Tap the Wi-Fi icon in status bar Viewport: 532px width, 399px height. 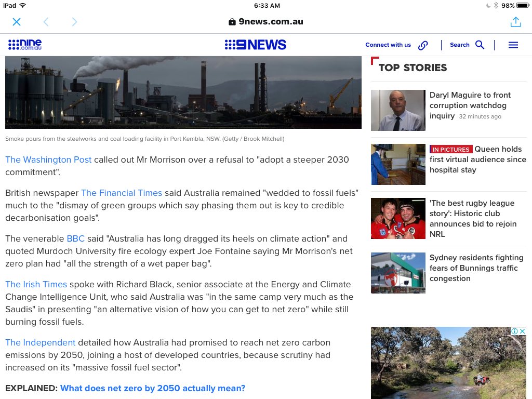tap(23, 5)
